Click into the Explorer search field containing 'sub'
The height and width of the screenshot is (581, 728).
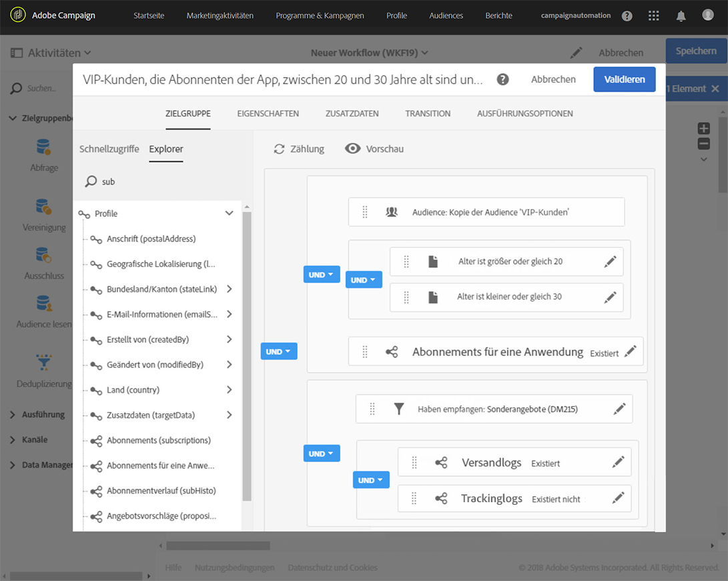[163, 181]
